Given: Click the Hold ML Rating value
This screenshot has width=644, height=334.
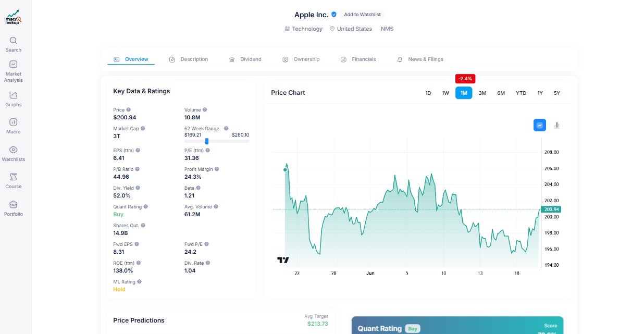Looking at the screenshot, I should click(x=119, y=289).
